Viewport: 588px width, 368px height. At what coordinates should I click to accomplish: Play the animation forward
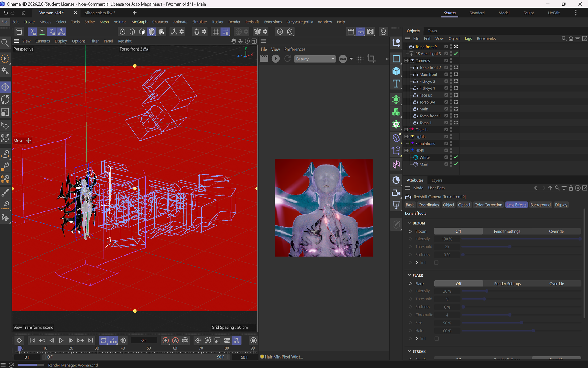coord(61,340)
